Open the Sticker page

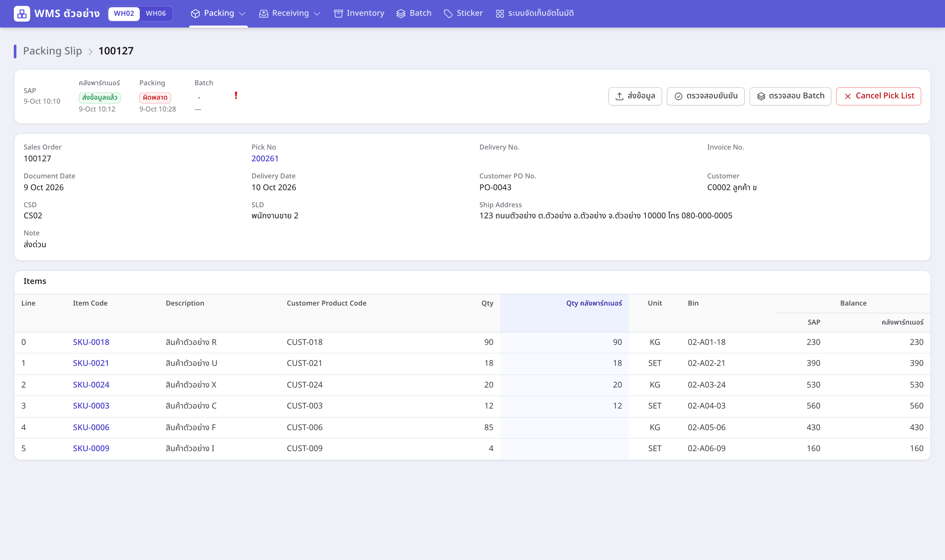click(463, 13)
